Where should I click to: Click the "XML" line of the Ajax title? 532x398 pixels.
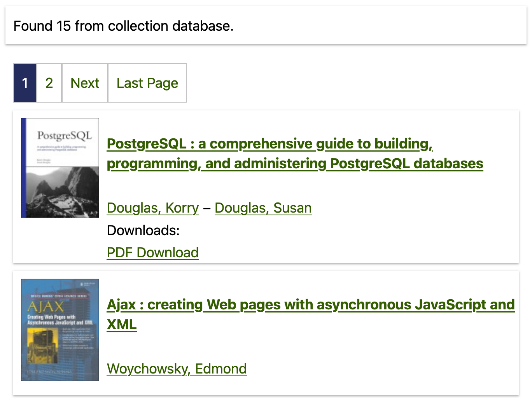pos(122,325)
